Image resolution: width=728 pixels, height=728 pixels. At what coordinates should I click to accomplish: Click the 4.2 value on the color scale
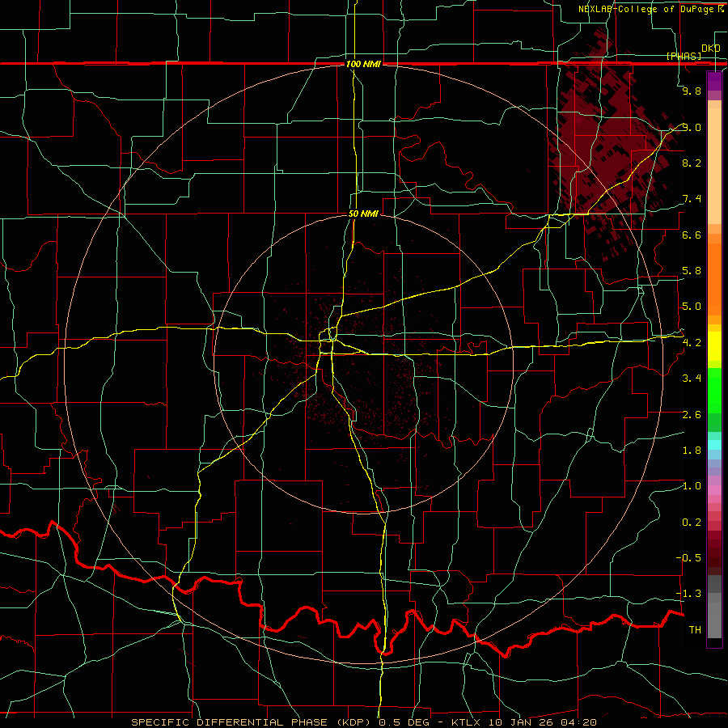click(x=692, y=343)
